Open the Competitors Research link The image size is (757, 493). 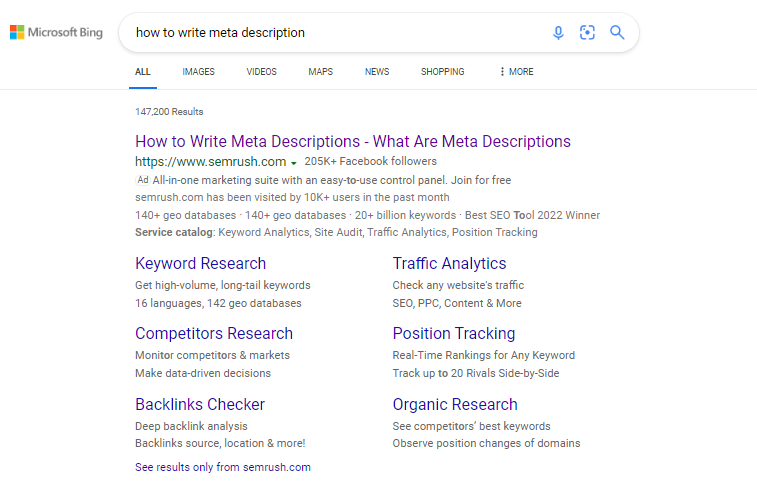(x=214, y=334)
